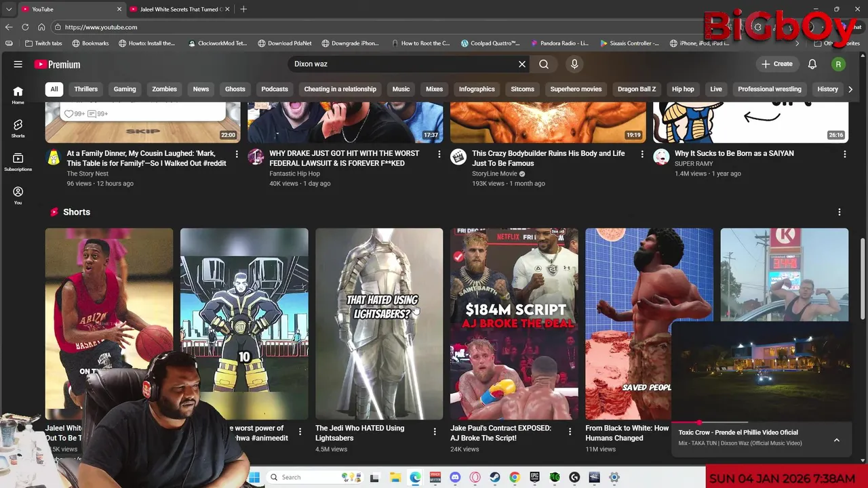Click the browser home button

pos(41,27)
